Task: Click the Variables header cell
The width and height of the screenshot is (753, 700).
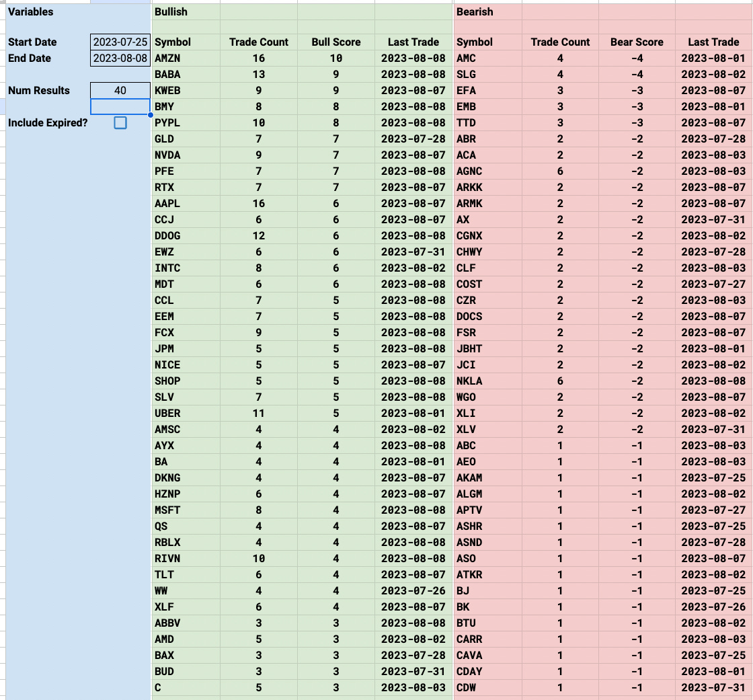Action: point(31,12)
